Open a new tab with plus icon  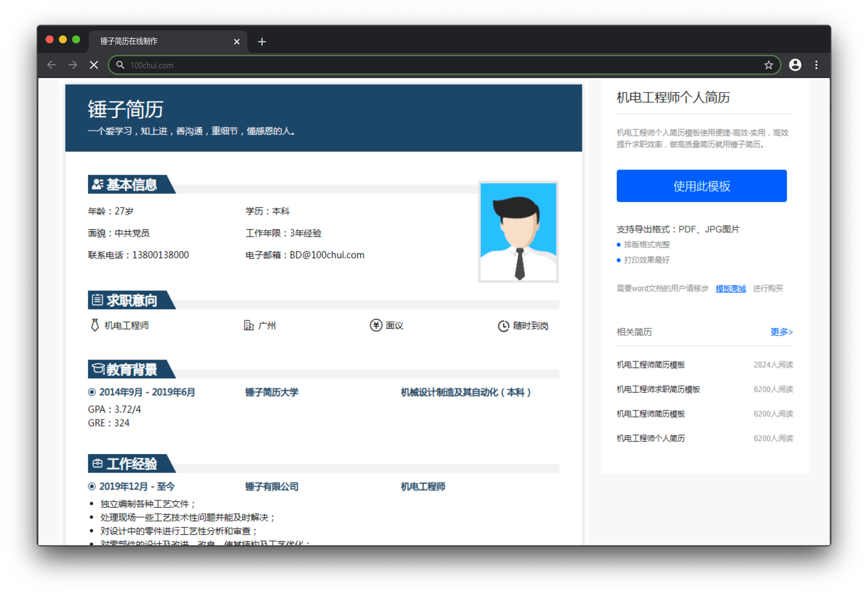(262, 41)
